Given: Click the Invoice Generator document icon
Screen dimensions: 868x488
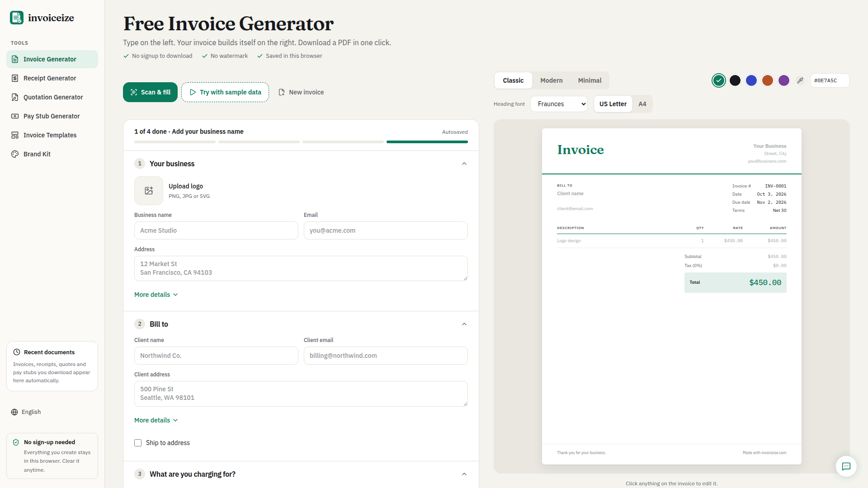Looking at the screenshot, I should tap(15, 59).
